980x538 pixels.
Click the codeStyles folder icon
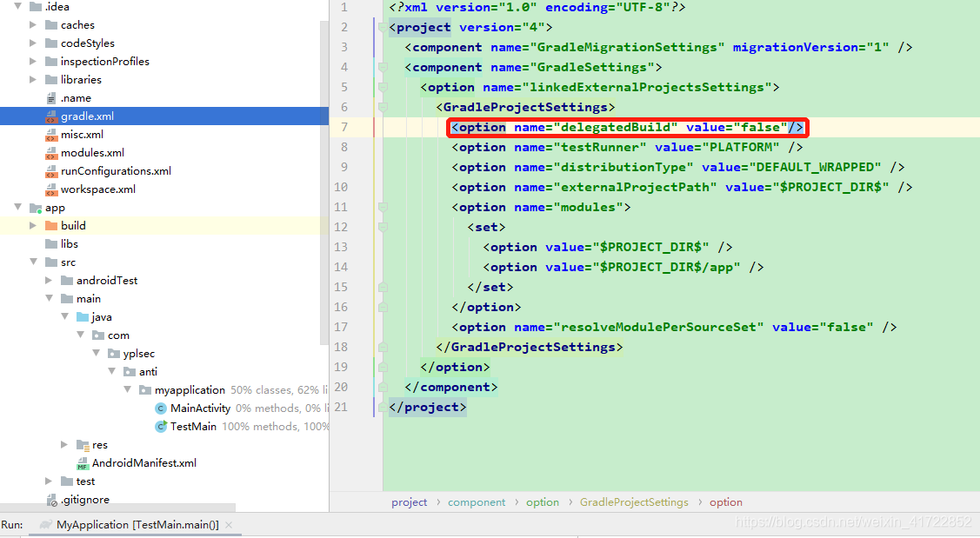pyautogui.click(x=51, y=43)
